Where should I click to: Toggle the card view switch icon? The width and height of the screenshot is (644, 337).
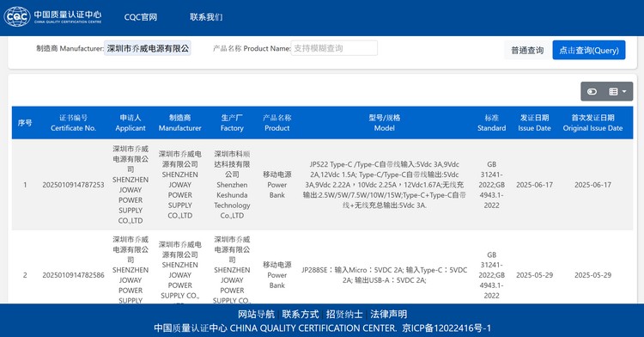tap(592, 91)
